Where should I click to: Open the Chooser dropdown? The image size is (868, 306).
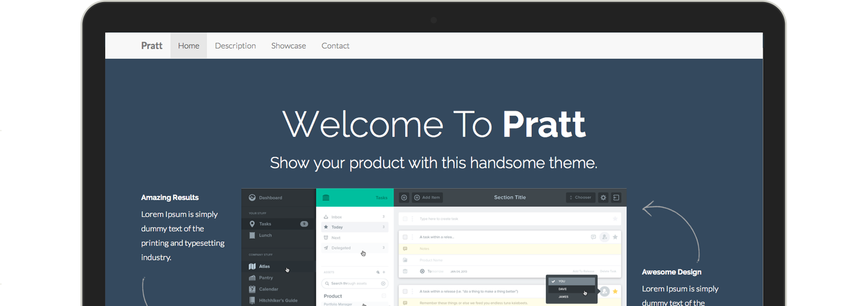coord(580,197)
